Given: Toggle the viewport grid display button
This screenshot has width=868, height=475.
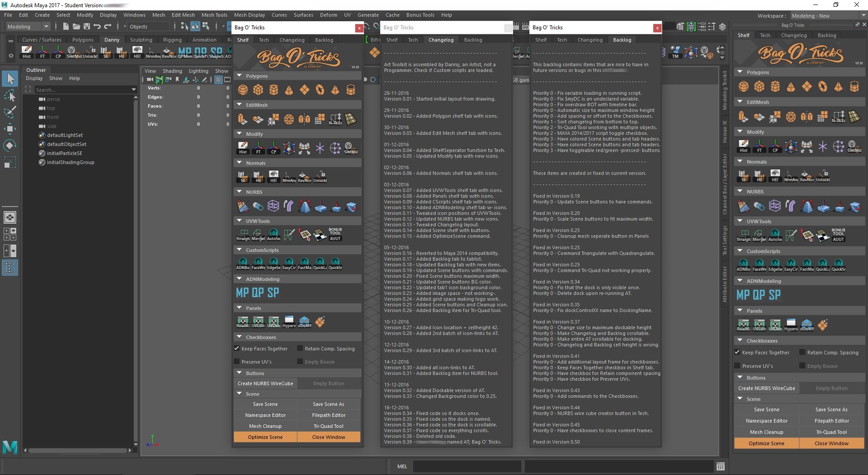Looking at the screenshot, I should pyautogui.click(x=218, y=80).
